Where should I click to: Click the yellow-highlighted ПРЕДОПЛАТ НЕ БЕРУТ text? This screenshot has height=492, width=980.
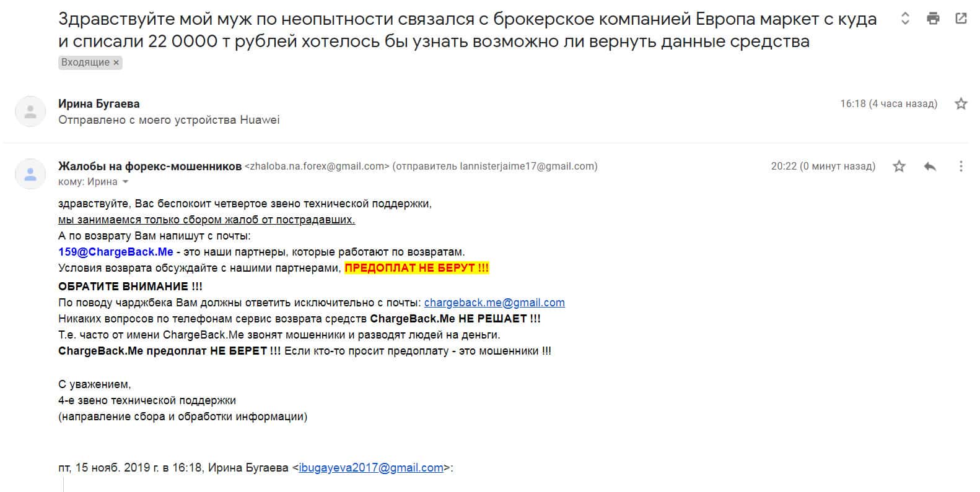point(416,268)
